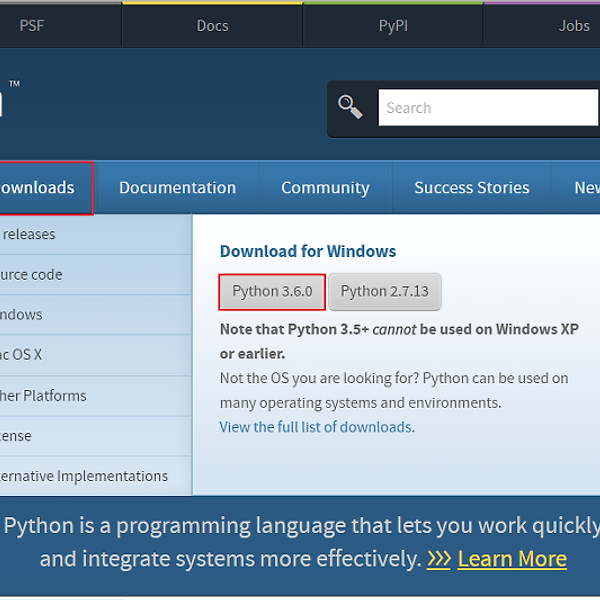This screenshot has width=600, height=600.
Task: Select the Downloads navigation menu
Action: tap(38, 188)
